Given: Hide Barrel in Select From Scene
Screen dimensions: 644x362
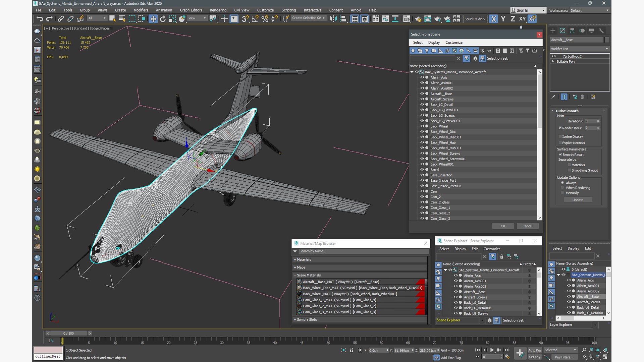Looking at the screenshot, I should (422, 170).
